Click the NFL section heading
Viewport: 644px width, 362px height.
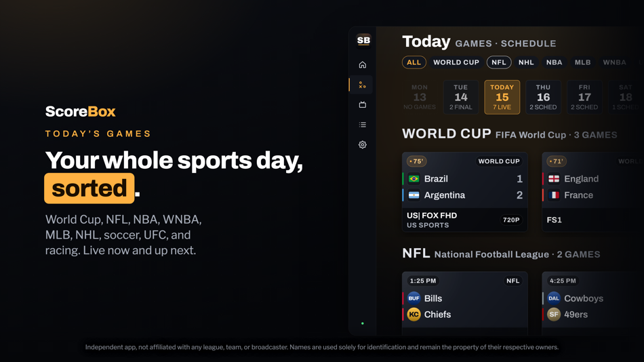tap(416, 253)
